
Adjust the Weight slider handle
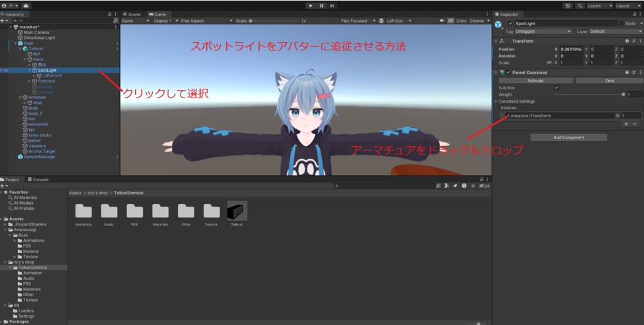[623, 94]
